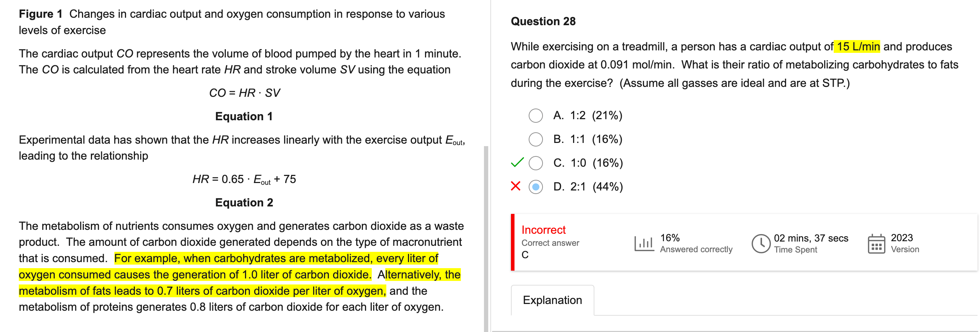Select answer choice B
The height and width of the screenshot is (332, 980).
pyautogui.click(x=536, y=139)
